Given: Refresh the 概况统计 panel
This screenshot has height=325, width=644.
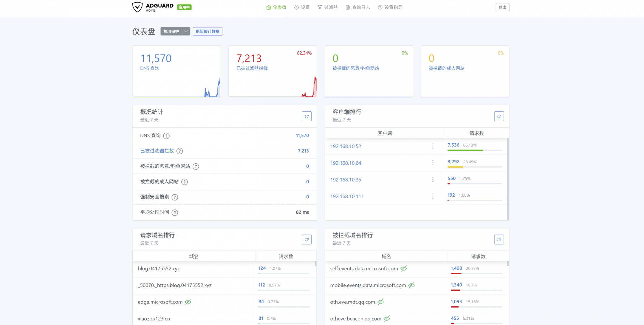Looking at the screenshot, I should [306, 116].
